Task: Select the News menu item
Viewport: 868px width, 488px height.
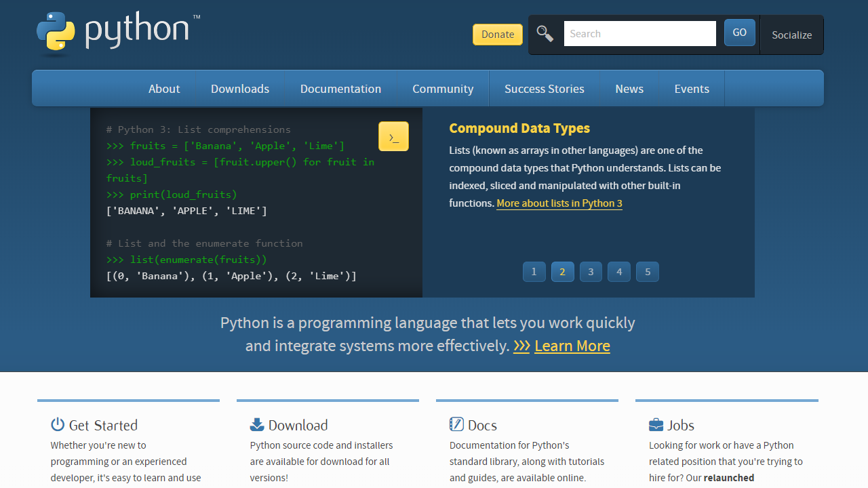Action: pos(629,88)
